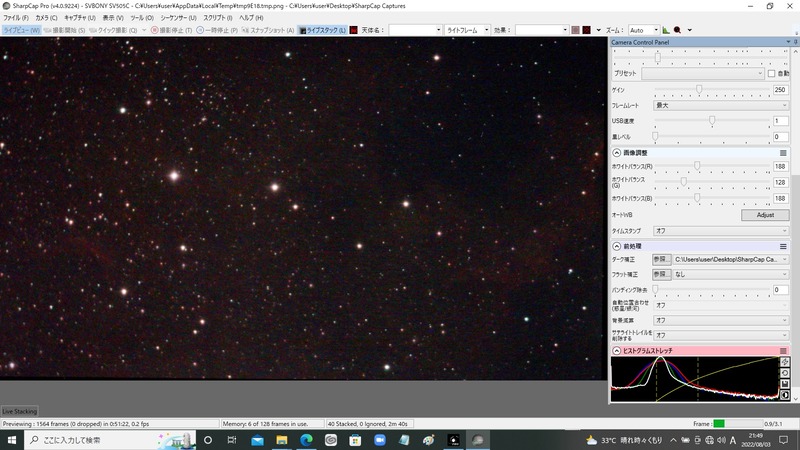Click the Live Stacking tab at bottom
Viewport: 800px width, 450px height.
19,411
